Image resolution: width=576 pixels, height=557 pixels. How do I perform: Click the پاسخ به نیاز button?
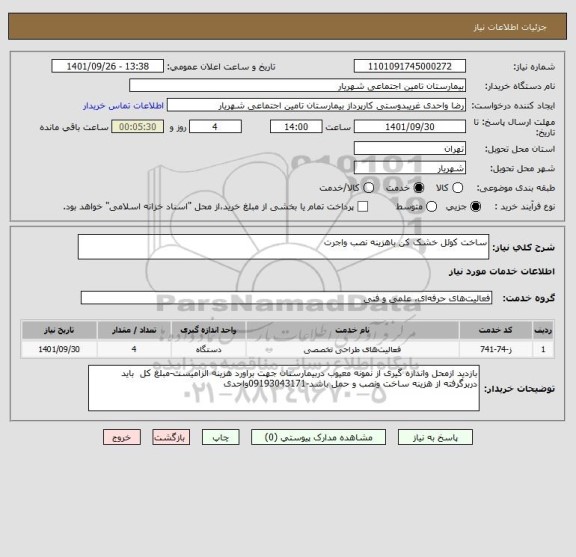[435, 437]
